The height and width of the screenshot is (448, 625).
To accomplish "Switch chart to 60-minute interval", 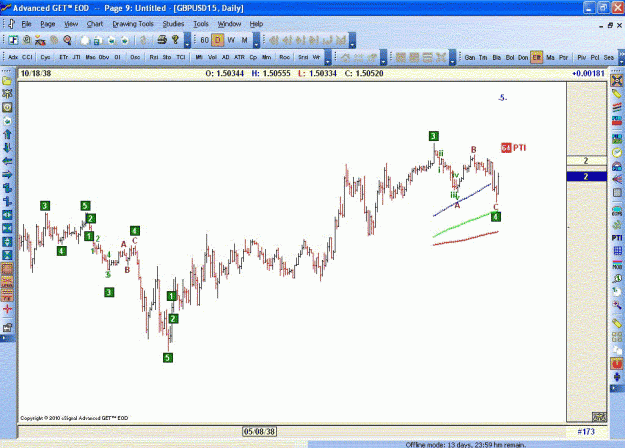I will pyautogui.click(x=204, y=40).
